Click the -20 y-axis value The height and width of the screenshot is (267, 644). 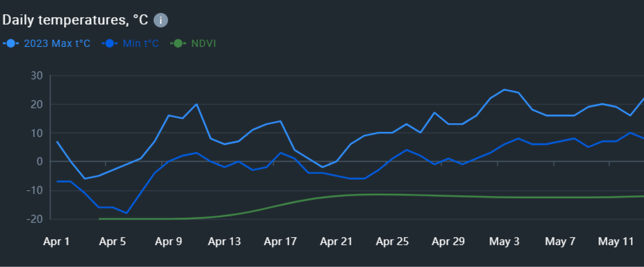(x=34, y=219)
